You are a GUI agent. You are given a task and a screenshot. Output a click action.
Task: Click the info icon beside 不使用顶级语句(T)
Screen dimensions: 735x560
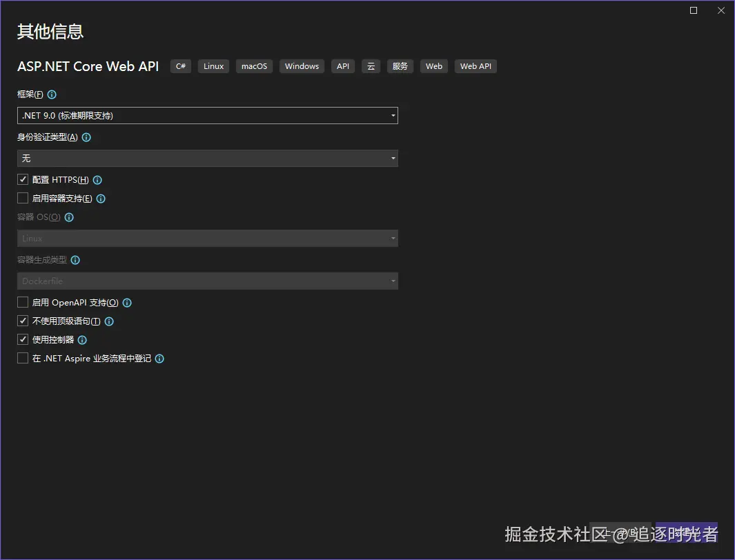(109, 321)
